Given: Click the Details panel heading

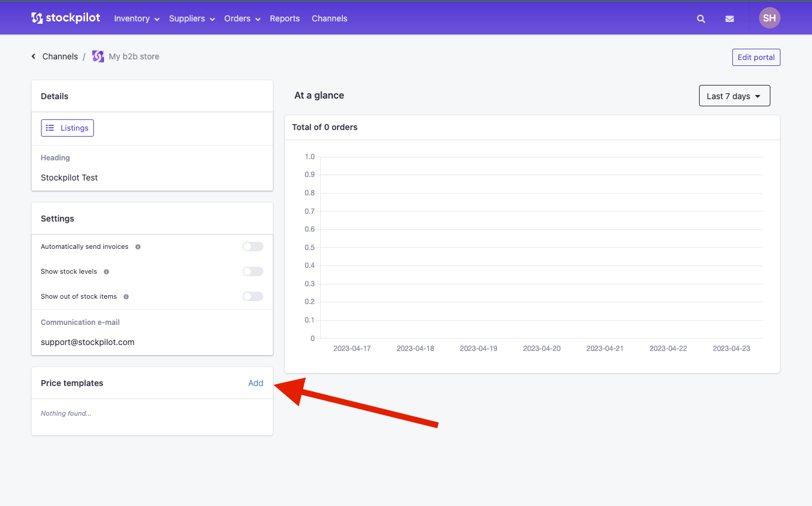Looking at the screenshot, I should point(55,96).
